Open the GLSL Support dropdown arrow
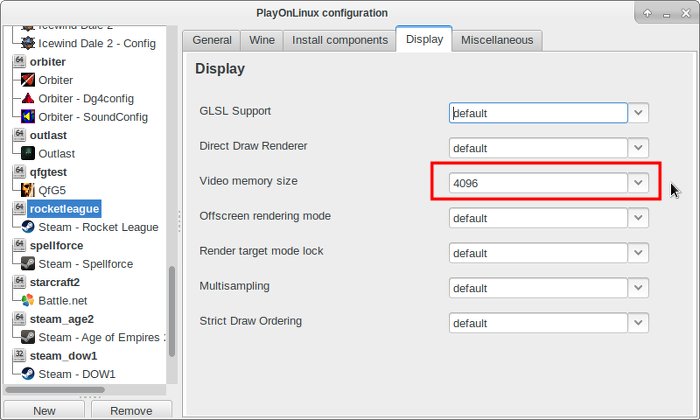This screenshot has height=420, width=700. pos(638,113)
